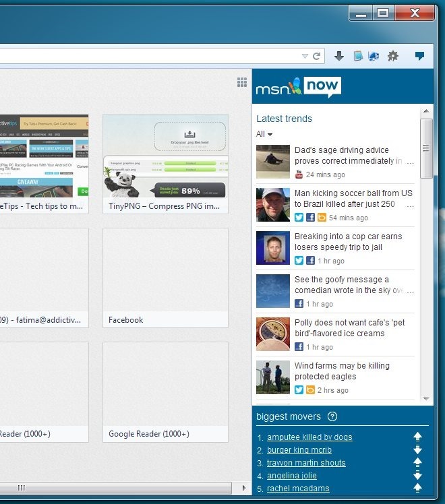This screenshot has height=504, width=445.
Task: Open 'Wind farms may be killing' story
Action: [342, 371]
